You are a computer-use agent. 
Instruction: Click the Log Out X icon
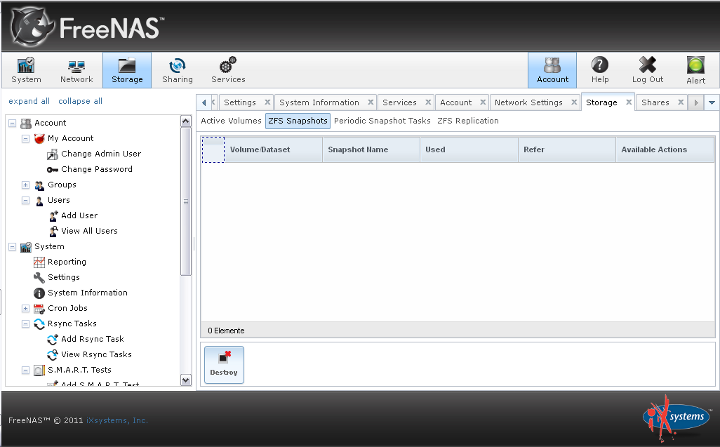pyautogui.click(x=647, y=70)
